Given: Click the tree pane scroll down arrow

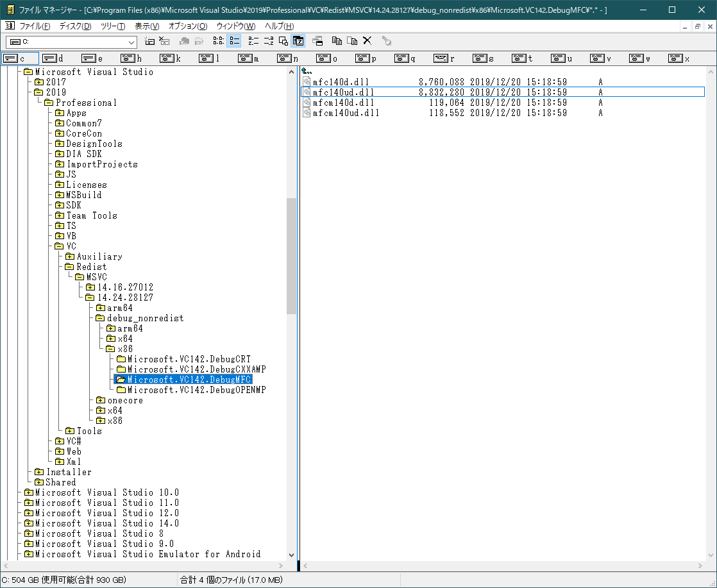Looking at the screenshot, I should 291,555.
